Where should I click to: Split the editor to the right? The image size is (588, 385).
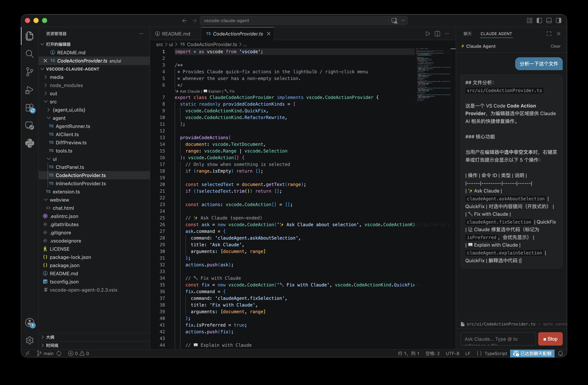pyautogui.click(x=437, y=34)
